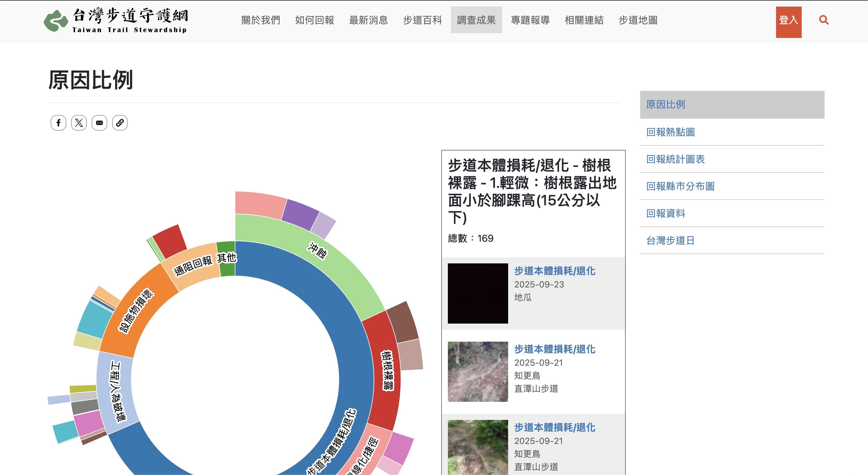Share page via Facebook icon

click(58, 123)
